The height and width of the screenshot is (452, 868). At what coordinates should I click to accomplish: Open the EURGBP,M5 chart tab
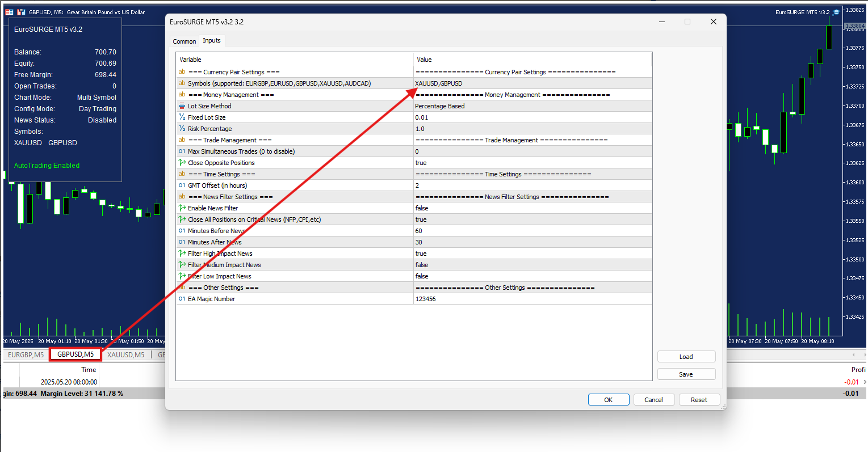[26, 355]
